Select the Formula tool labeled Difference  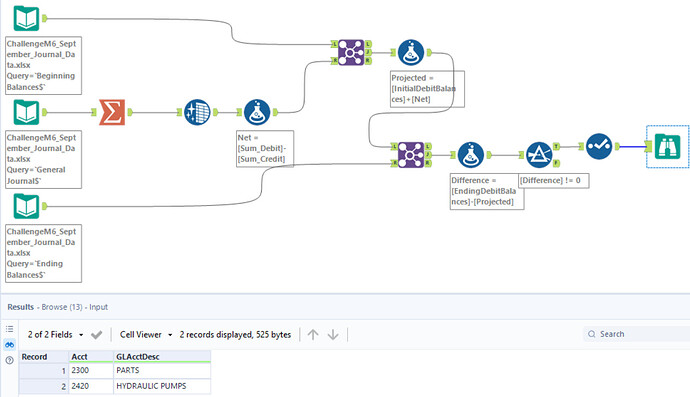tap(471, 155)
